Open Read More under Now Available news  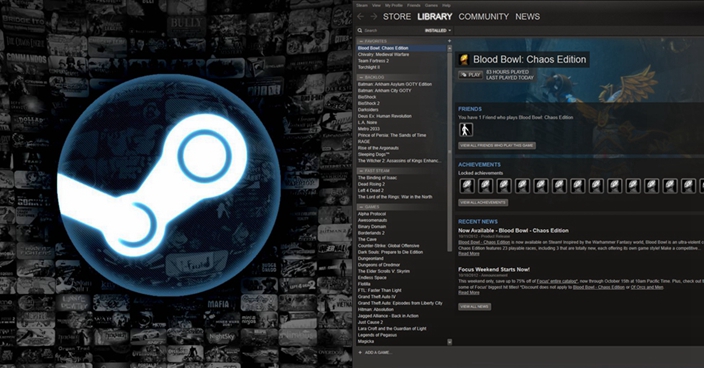click(469, 254)
